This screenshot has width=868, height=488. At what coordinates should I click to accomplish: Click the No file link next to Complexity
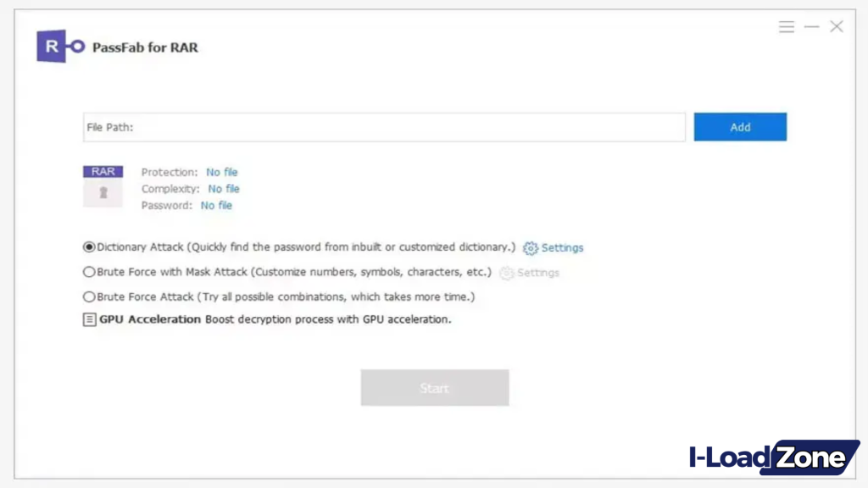224,189
